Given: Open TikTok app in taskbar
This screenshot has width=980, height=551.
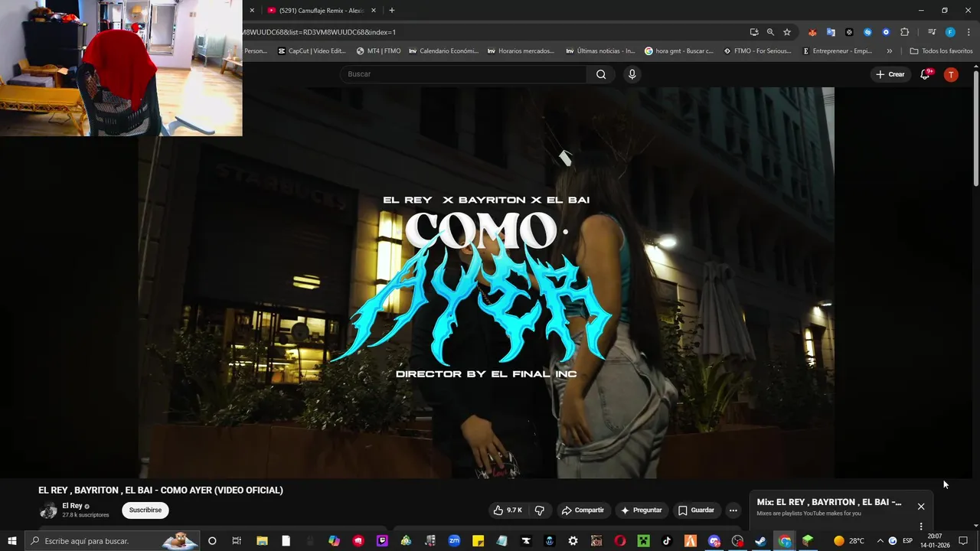Looking at the screenshot, I should (667, 541).
